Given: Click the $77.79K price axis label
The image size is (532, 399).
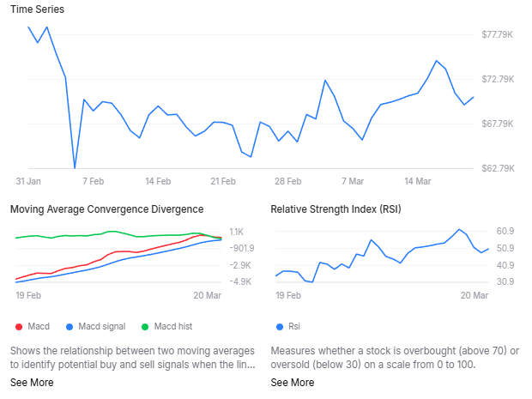Looking at the screenshot, I should point(497,34).
